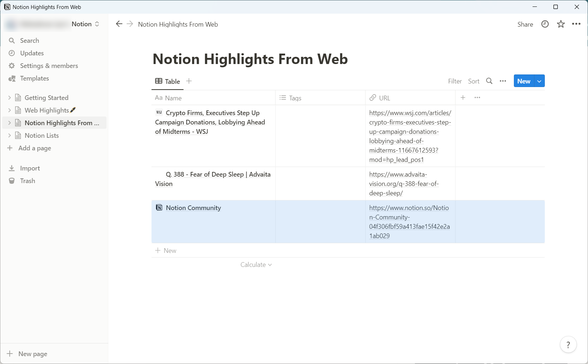Image resolution: width=588 pixels, height=364 pixels.
Task: Open the Trash icon
Action: pyautogui.click(x=12, y=181)
